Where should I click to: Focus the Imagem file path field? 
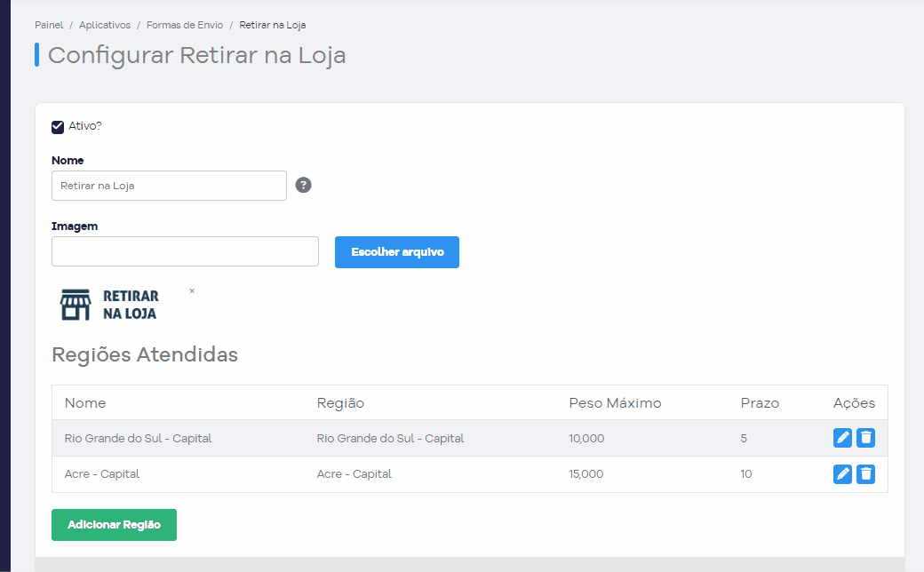tap(185, 251)
